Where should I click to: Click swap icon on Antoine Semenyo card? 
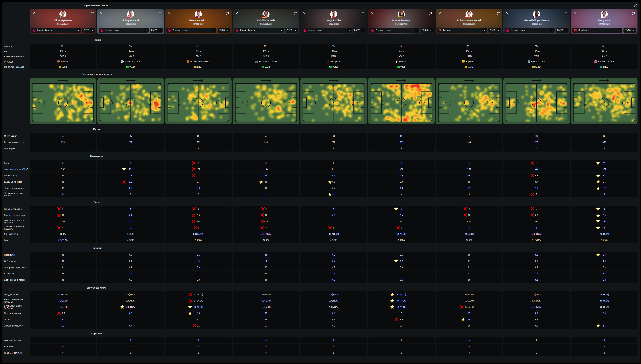pos(430,13)
